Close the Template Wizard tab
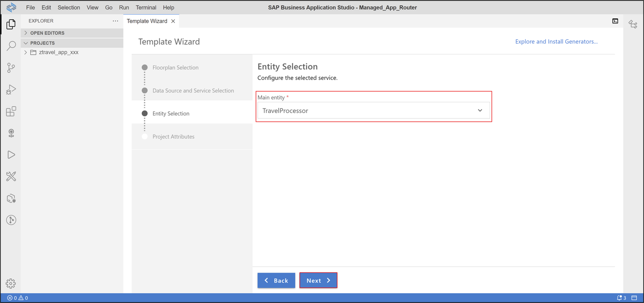This screenshot has height=303, width=644. click(173, 21)
